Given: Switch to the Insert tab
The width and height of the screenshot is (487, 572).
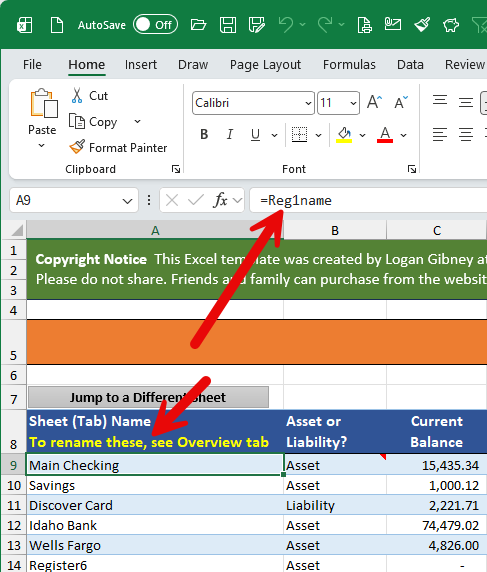Looking at the screenshot, I should pyautogui.click(x=141, y=65).
